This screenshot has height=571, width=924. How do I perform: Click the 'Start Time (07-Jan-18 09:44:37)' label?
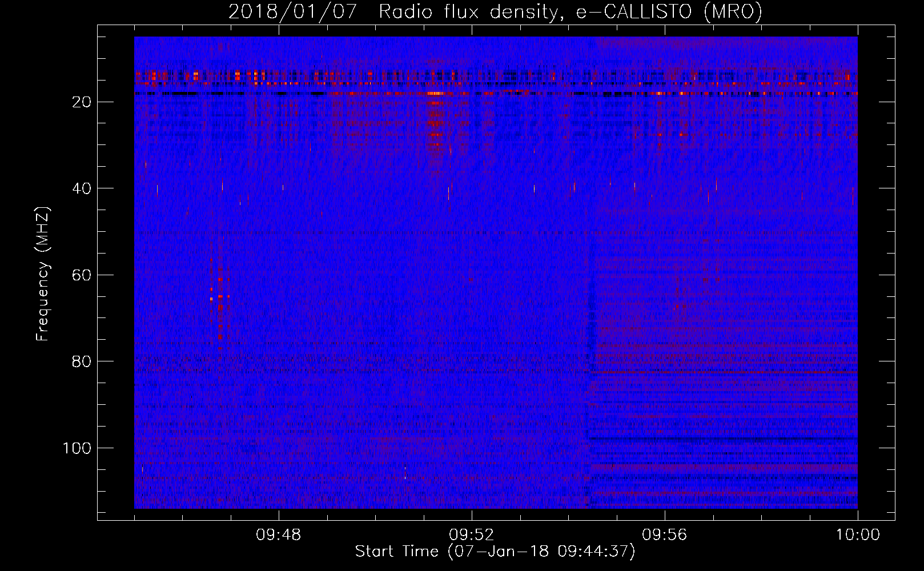[x=495, y=552]
